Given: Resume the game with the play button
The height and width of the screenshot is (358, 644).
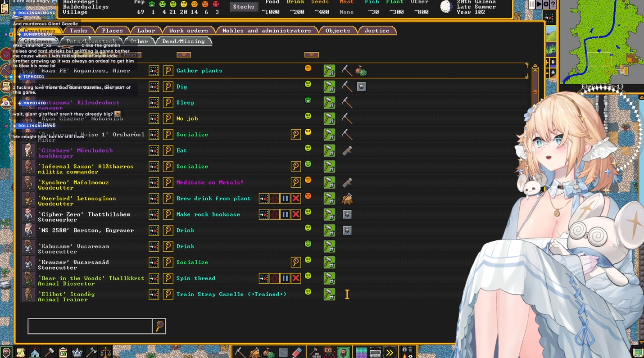Looking at the screenshot, I should point(539,5).
